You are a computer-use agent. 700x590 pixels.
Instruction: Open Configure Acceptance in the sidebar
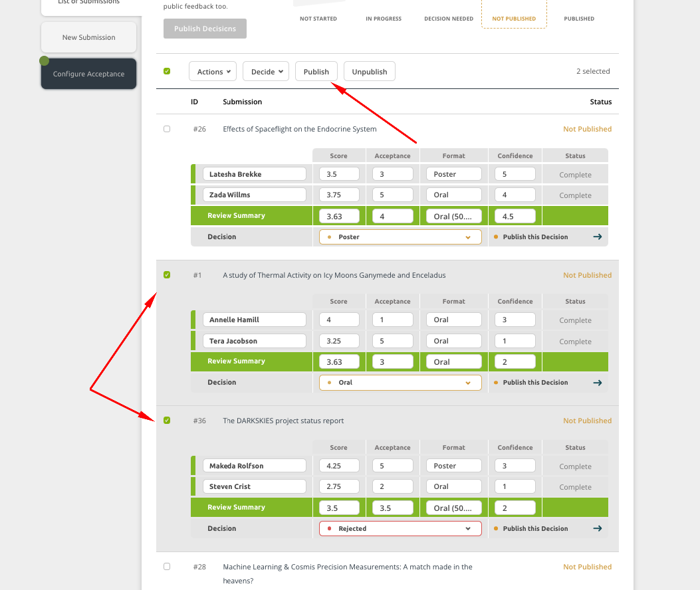click(89, 74)
